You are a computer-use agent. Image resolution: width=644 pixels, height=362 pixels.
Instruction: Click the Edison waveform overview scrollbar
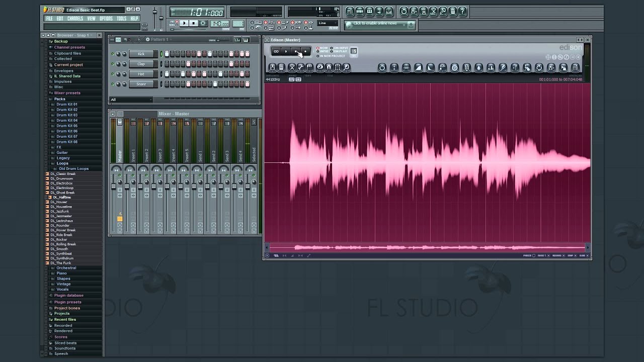point(428,247)
